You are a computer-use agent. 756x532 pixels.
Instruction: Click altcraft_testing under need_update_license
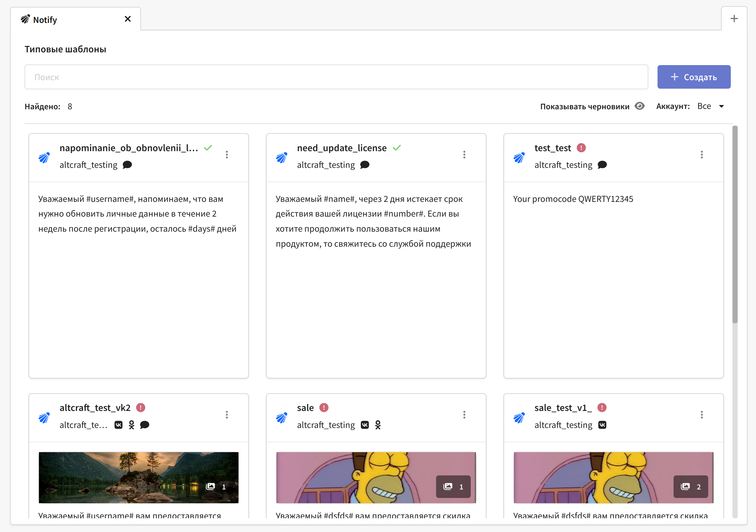pyautogui.click(x=325, y=165)
